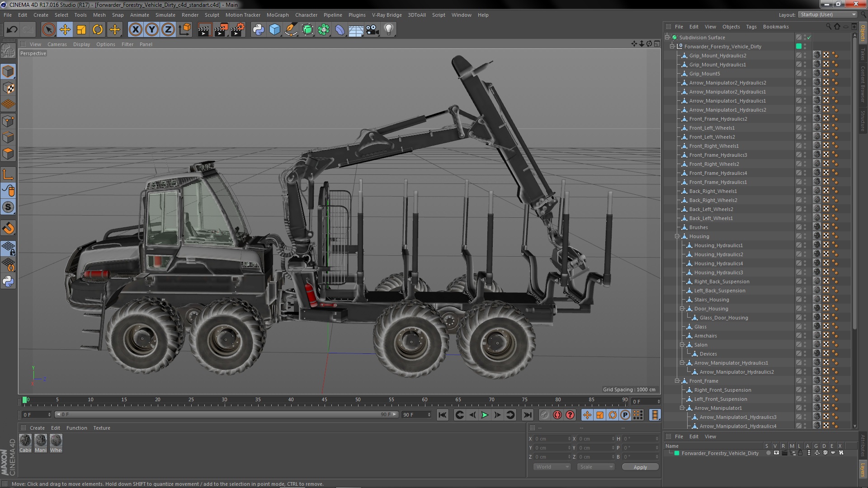Collapse the Subdivision Surface tree node
The image size is (868, 488).
[667, 38]
